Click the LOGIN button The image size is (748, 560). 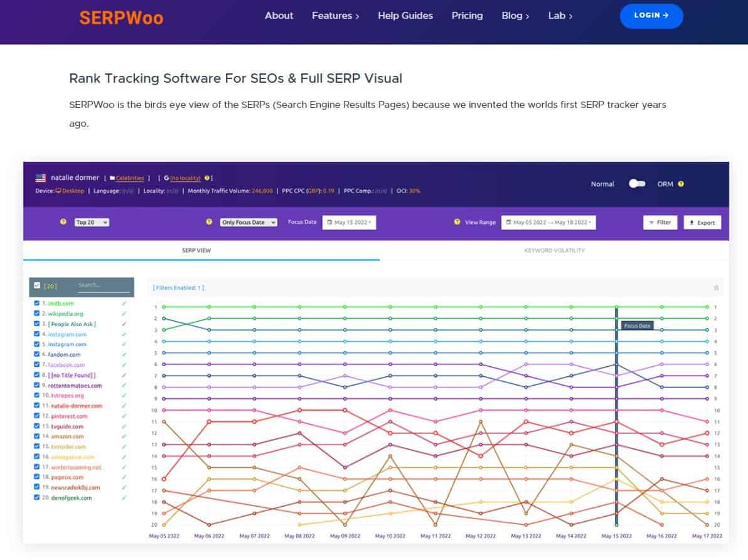(651, 16)
